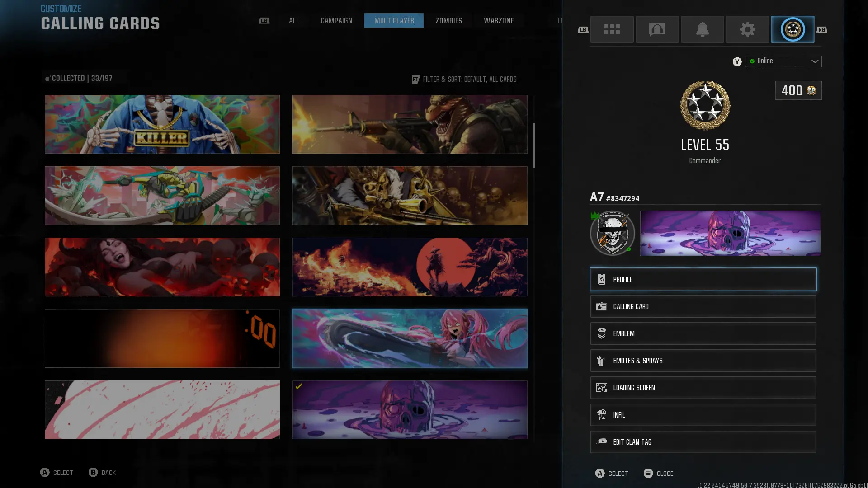The width and height of the screenshot is (868, 488).
Task: Pick the KILLER skeleton calling card
Action: [162, 124]
